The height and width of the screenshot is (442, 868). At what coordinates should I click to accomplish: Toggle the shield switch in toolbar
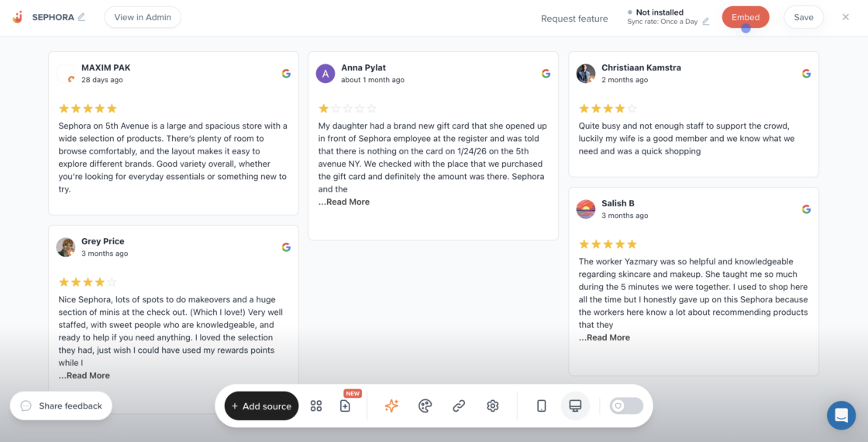(626, 406)
